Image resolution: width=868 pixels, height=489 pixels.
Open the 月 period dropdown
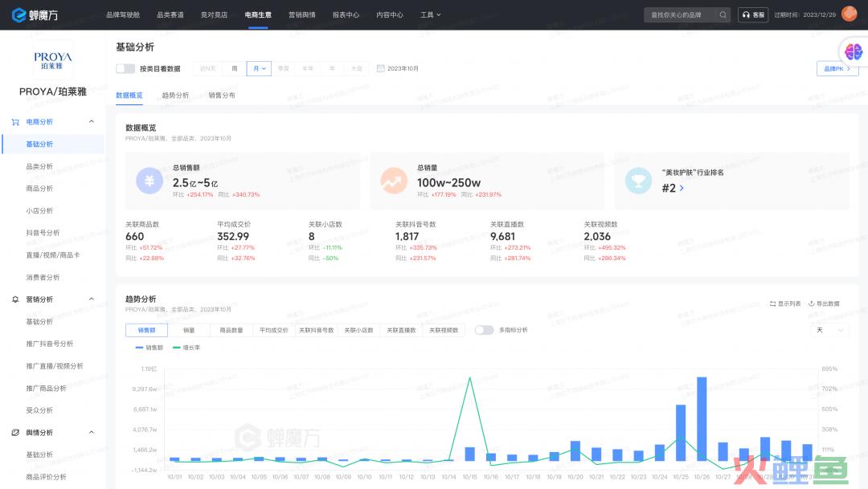[259, 68]
